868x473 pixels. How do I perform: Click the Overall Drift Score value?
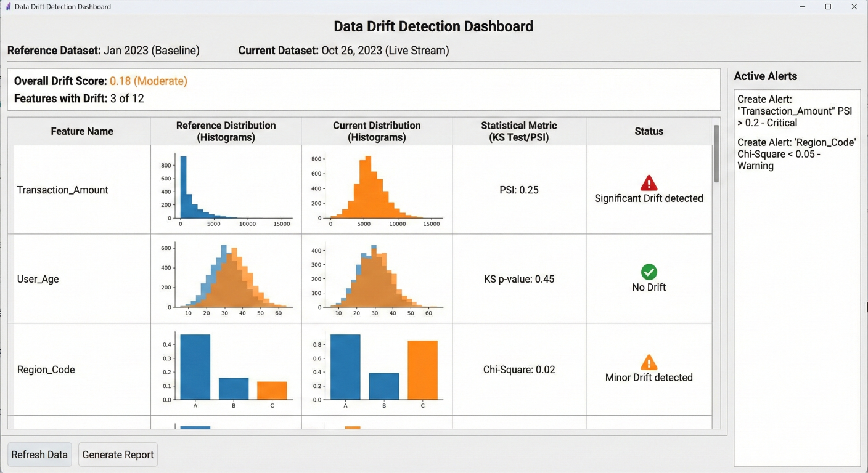coord(148,81)
